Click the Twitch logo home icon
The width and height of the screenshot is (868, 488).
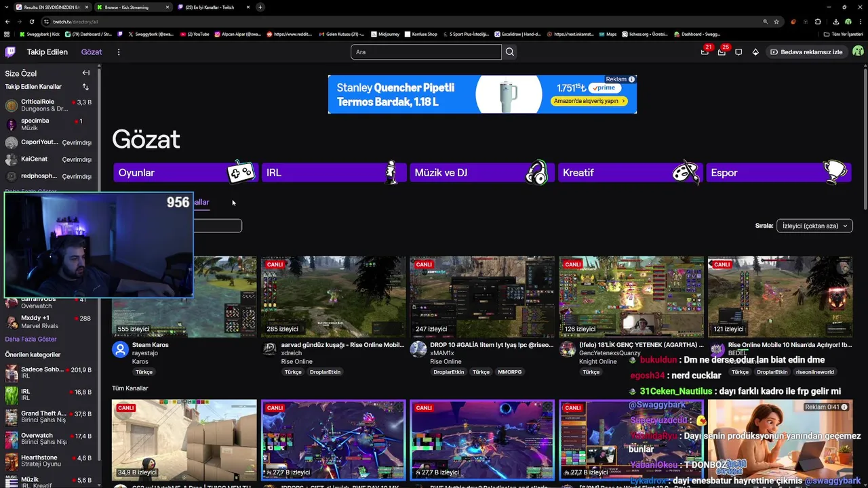(10, 52)
